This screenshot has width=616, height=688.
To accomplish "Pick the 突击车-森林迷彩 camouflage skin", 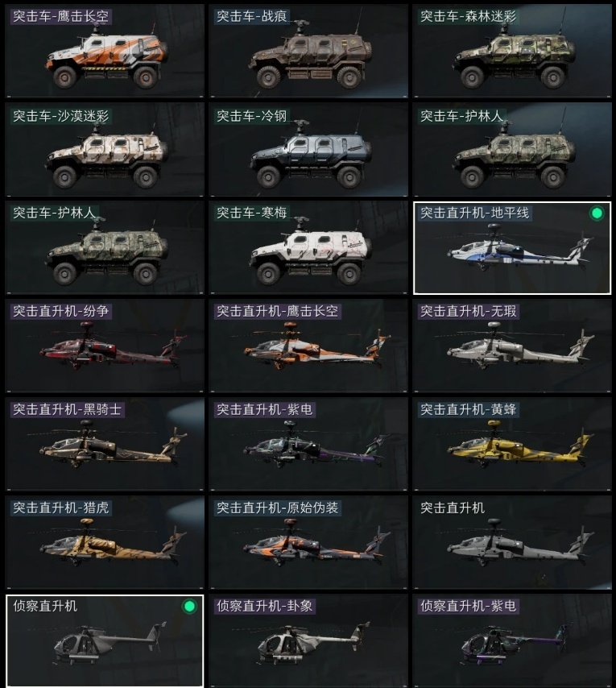I will pyautogui.click(x=512, y=51).
